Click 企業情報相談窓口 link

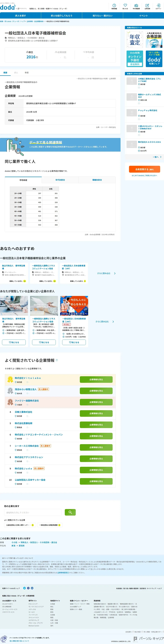63,573
